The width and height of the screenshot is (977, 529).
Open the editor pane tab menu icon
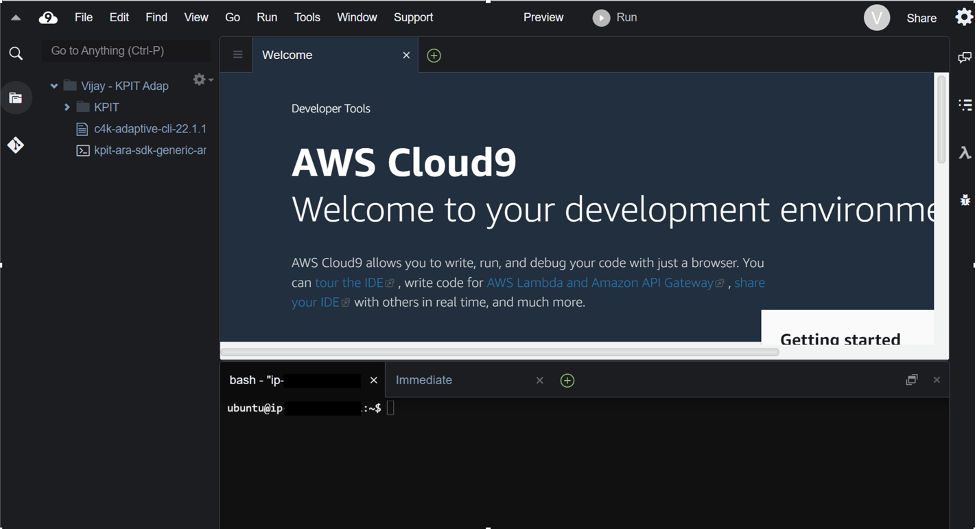coord(237,55)
